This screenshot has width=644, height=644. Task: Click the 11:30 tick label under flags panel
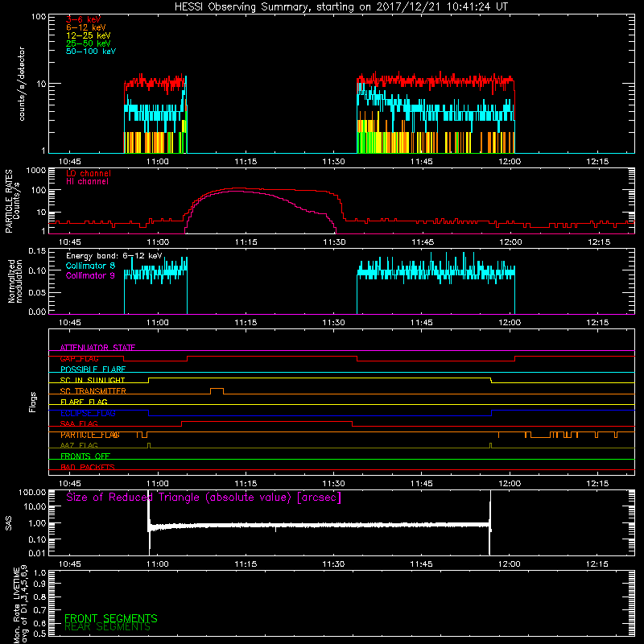333,484
